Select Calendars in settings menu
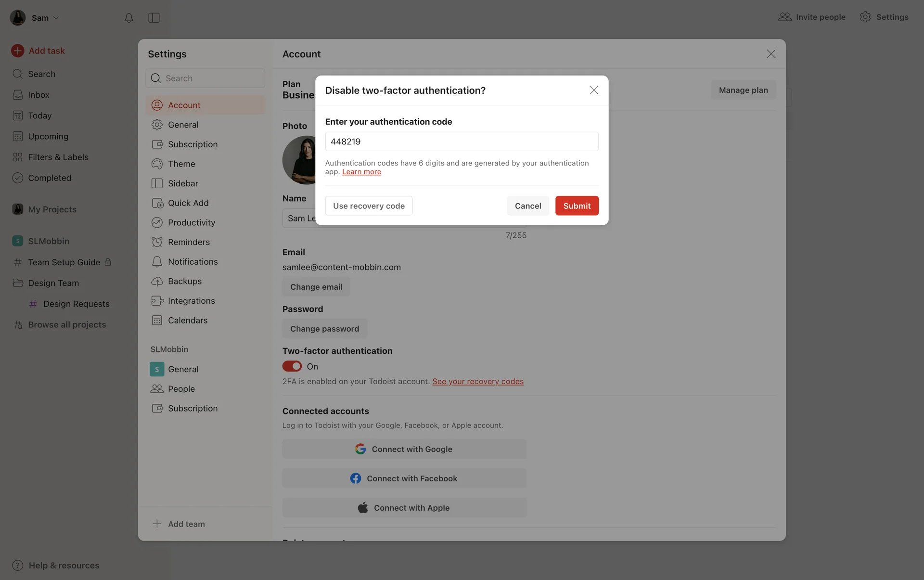The width and height of the screenshot is (924, 580). point(187,320)
